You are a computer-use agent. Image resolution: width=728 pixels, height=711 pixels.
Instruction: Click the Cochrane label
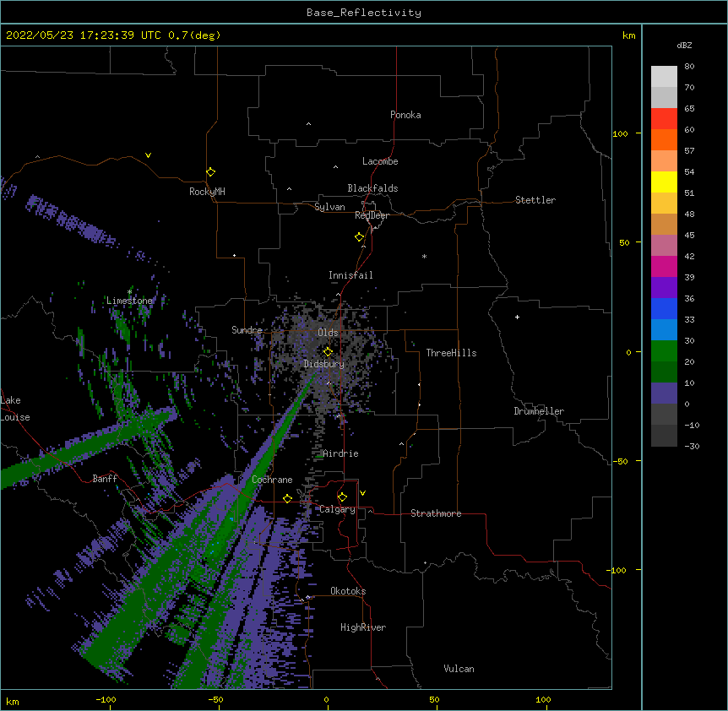coord(272,480)
